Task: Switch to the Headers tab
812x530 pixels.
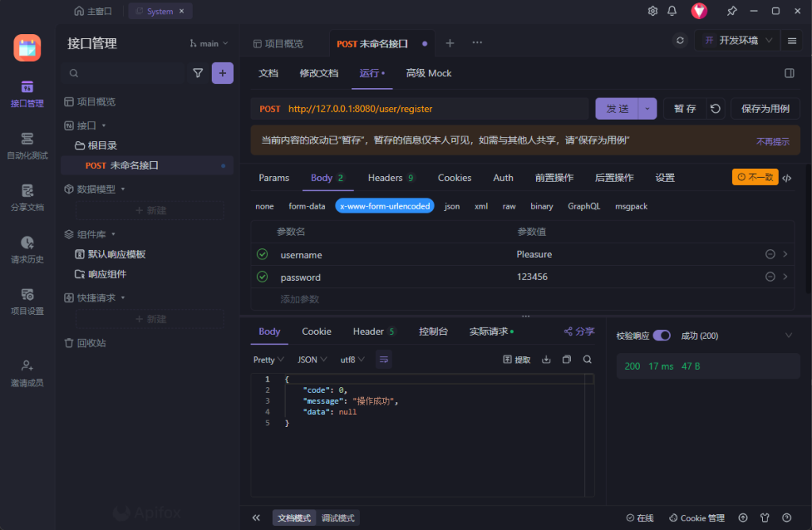Action: coord(385,178)
